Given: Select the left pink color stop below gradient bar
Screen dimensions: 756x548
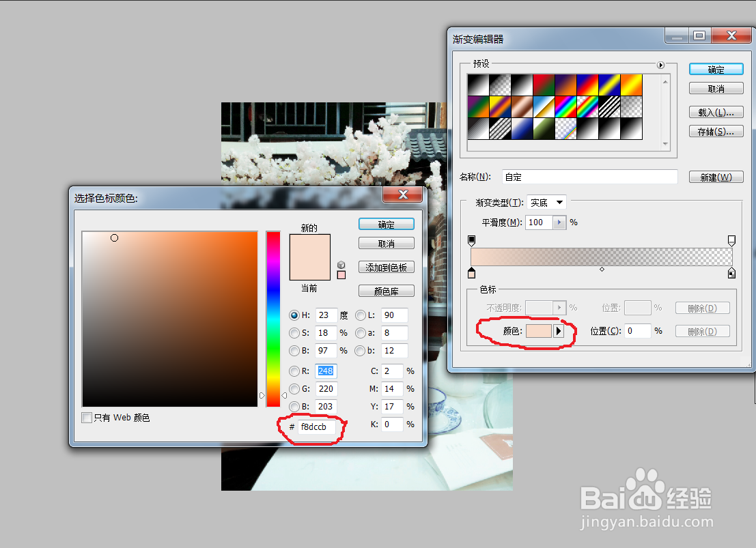Looking at the screenshot, I should tap(471, 273).
